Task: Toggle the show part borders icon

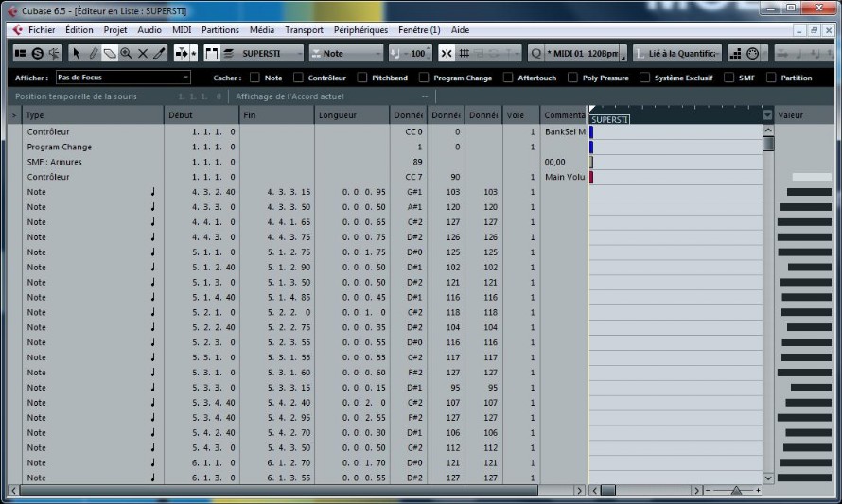Action: [x=212, y=53]
